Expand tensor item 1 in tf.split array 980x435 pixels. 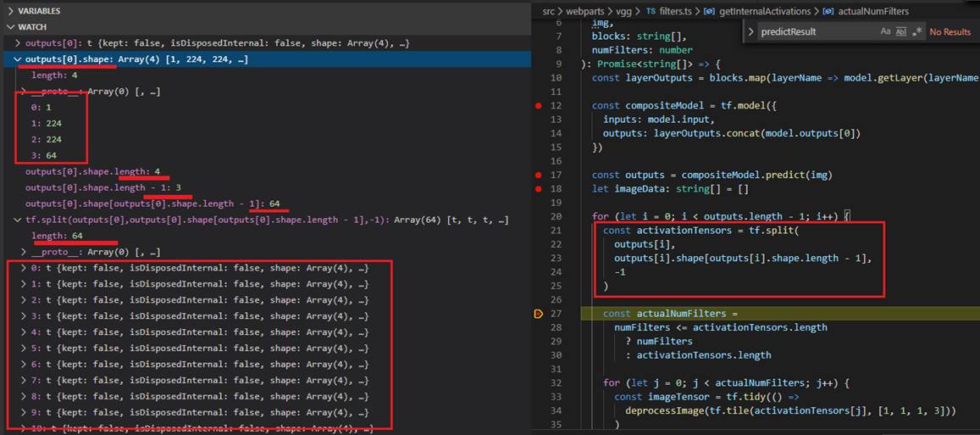pos(24,285)
